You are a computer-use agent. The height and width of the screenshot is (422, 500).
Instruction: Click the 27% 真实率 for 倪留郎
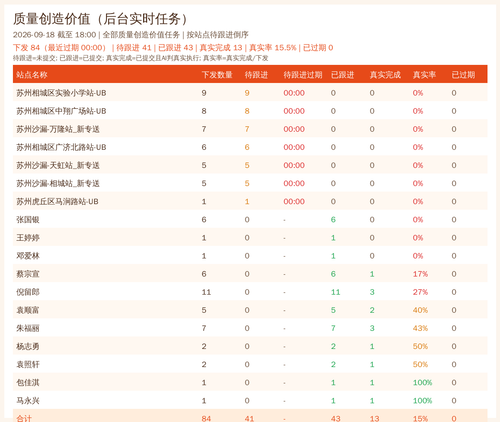coord(420,292)
